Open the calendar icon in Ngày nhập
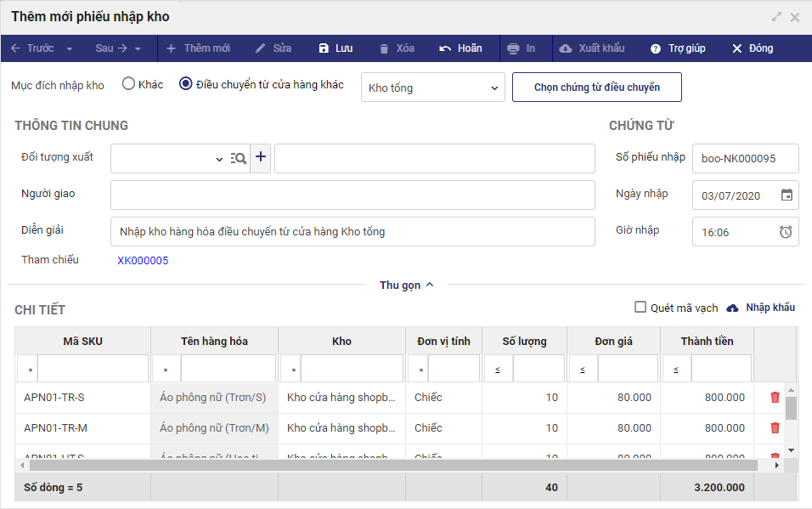Viewport: 812px width, 509px height. 787,195
